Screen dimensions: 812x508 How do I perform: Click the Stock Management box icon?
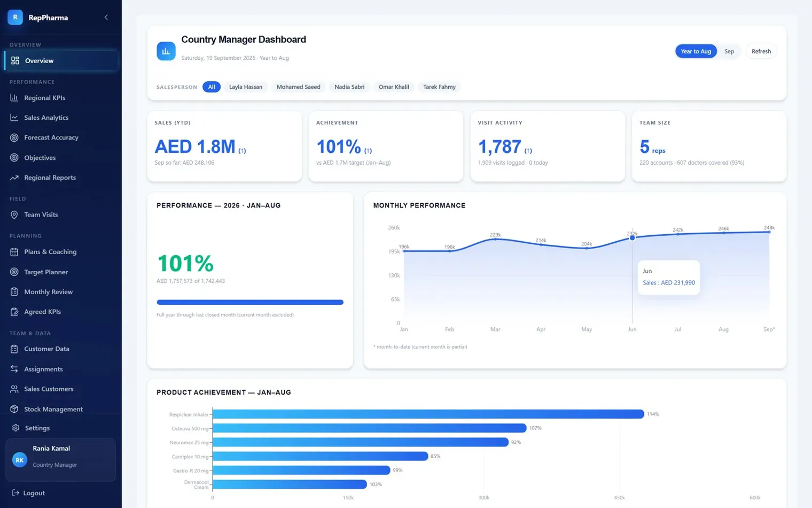click(14, 409)
